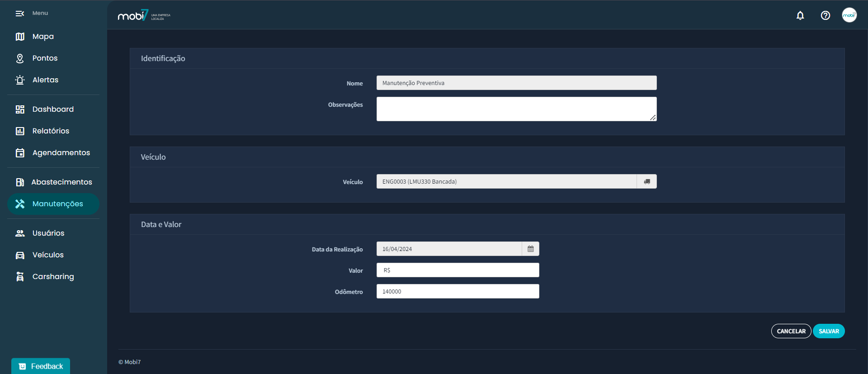Click the Cancelar button
Viewport: 868px width, 374px height.
coord(791,331)
